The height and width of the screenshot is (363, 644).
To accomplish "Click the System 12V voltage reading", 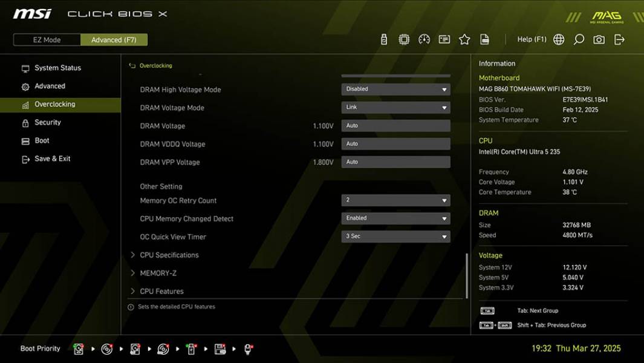I will click(x=574, y=267).
